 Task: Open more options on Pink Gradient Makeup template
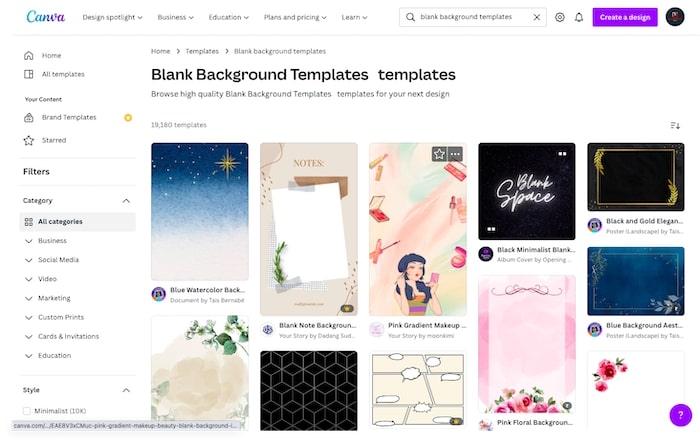pyautogui.click(x=455, y=154)
